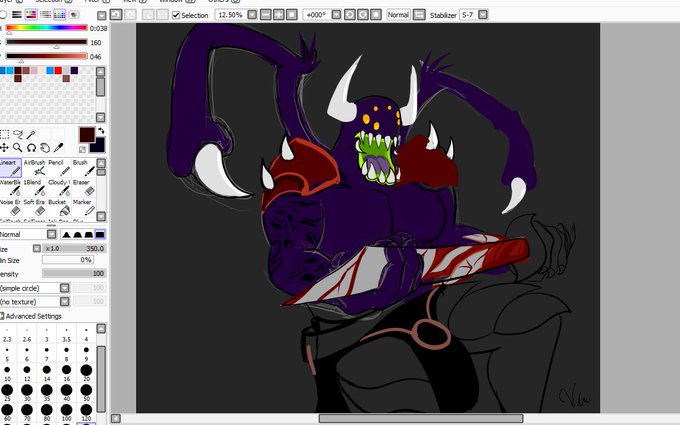
Task: Toggle transparent color mode below foreground swatch
Action: click(82, 150)
